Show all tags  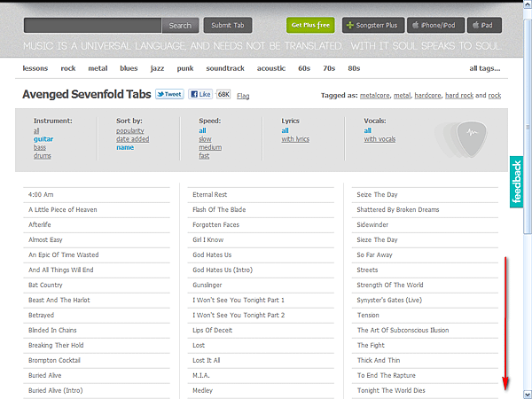[x=485, y=68]
